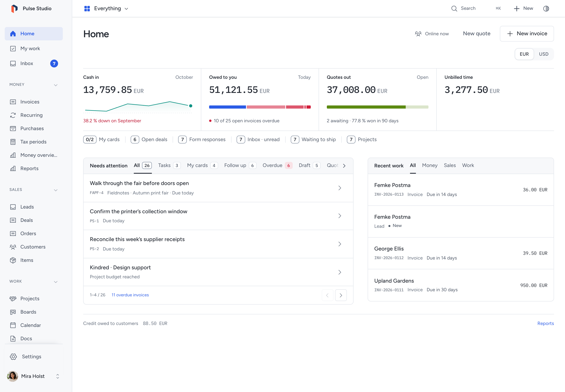Switch Recent work to the Money tab
Screen dimensions: 565x392
pyautogui.click(x=429, y=166)
